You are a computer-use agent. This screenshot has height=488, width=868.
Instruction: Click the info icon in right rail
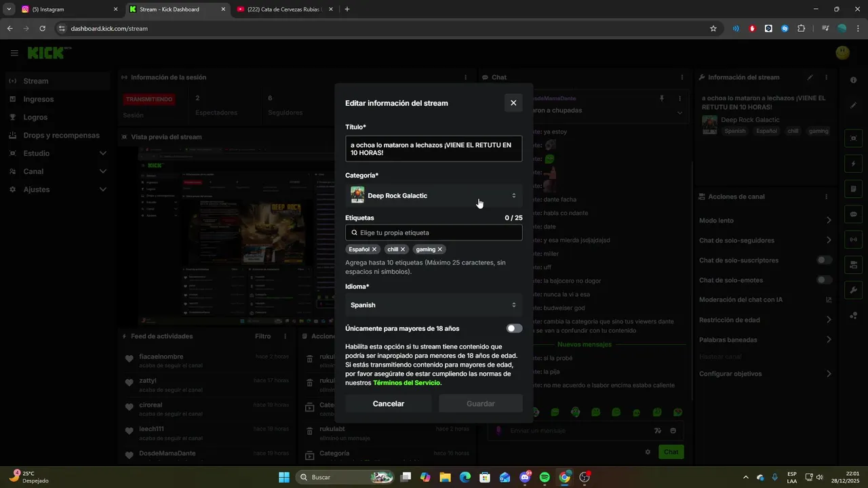coord(854,81)
